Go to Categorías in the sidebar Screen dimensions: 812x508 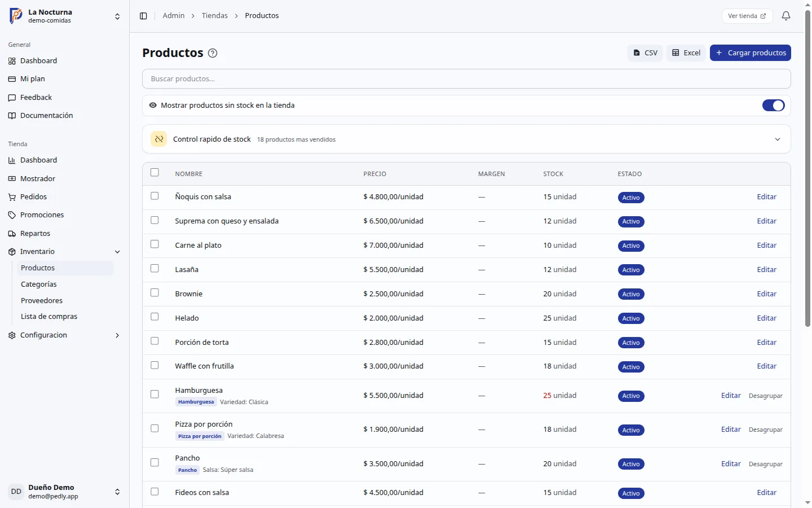[x=39, y=284]
